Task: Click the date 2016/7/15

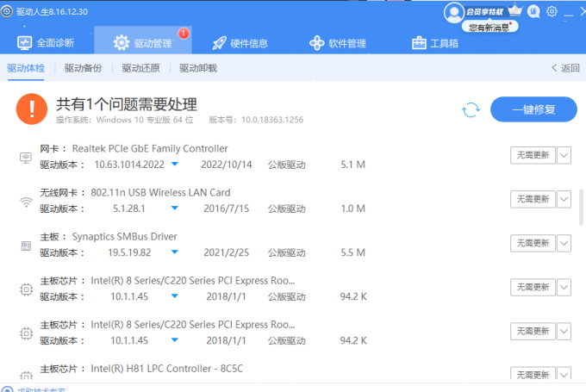Action: point(227,208)
